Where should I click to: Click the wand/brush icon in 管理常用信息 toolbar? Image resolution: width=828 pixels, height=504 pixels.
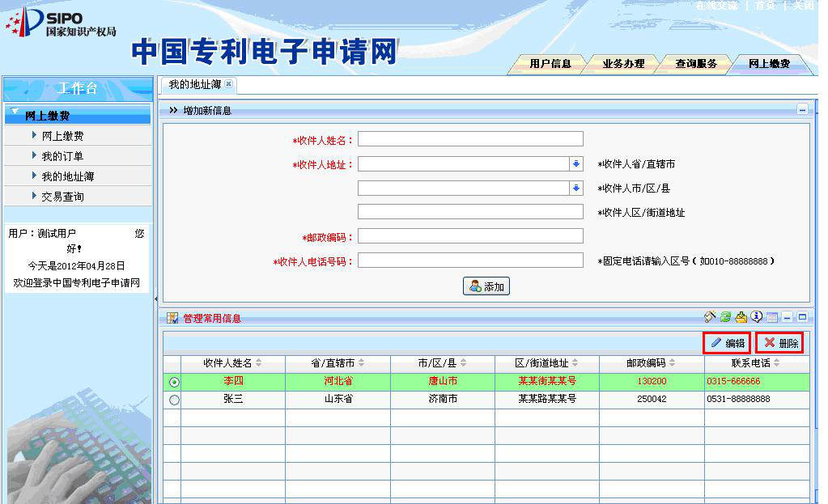click(x=711, y=317)
